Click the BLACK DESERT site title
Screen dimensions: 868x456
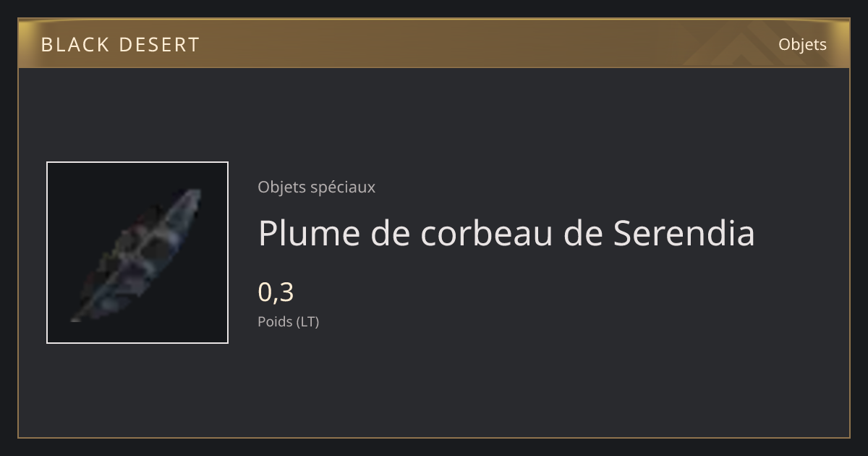120,45
